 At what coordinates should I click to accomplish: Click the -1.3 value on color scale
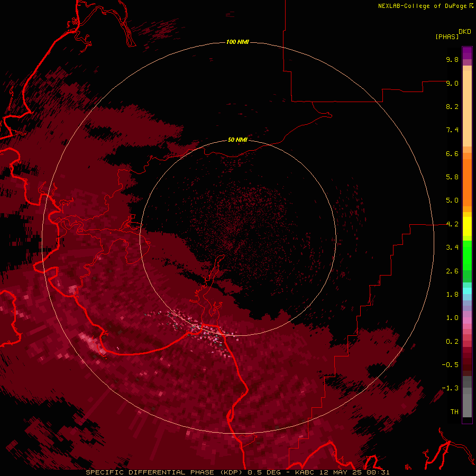[x=450, y=388]
